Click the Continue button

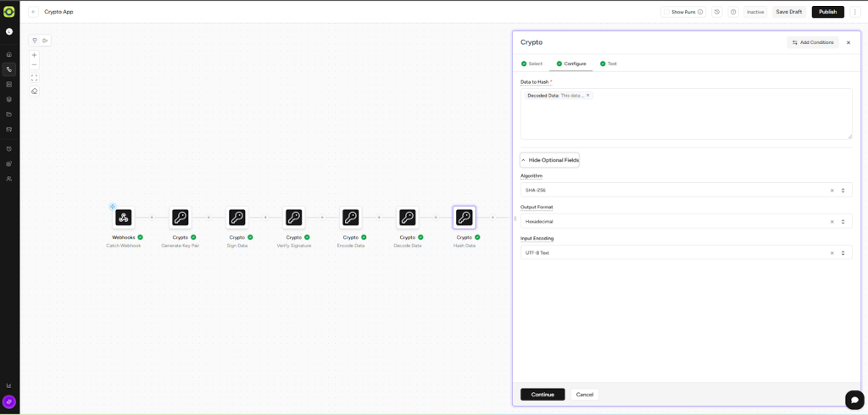point(542,395)
